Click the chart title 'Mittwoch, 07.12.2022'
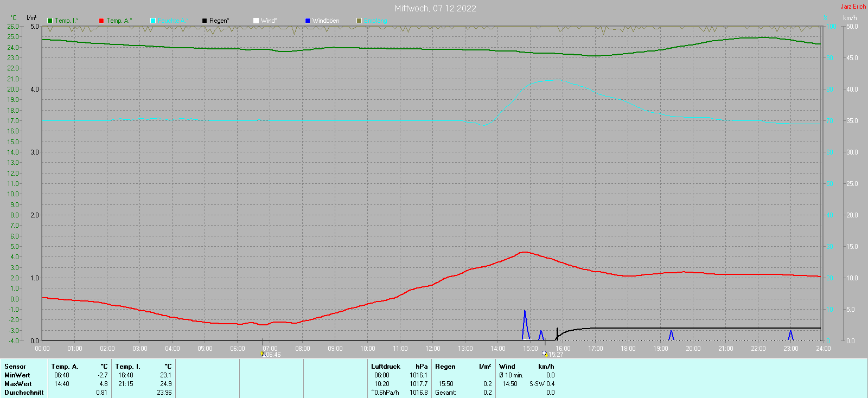Screen dimensions: 868x398 436,8
